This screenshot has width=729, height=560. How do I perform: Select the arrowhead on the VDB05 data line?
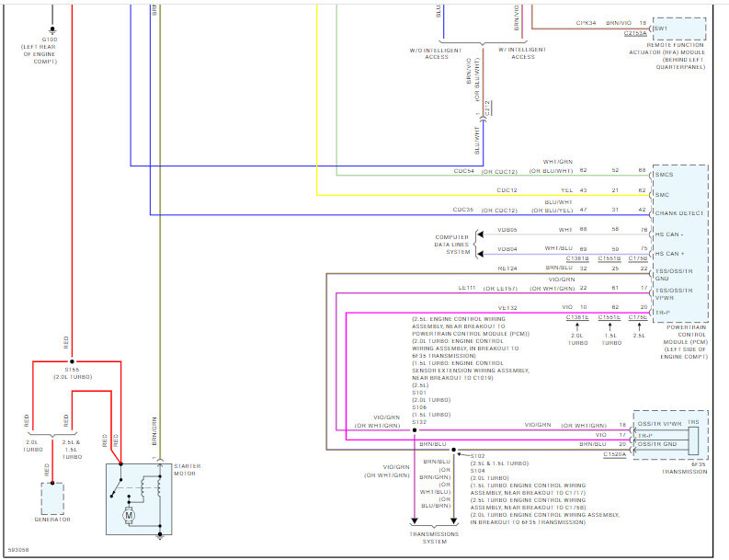[481, 234]
